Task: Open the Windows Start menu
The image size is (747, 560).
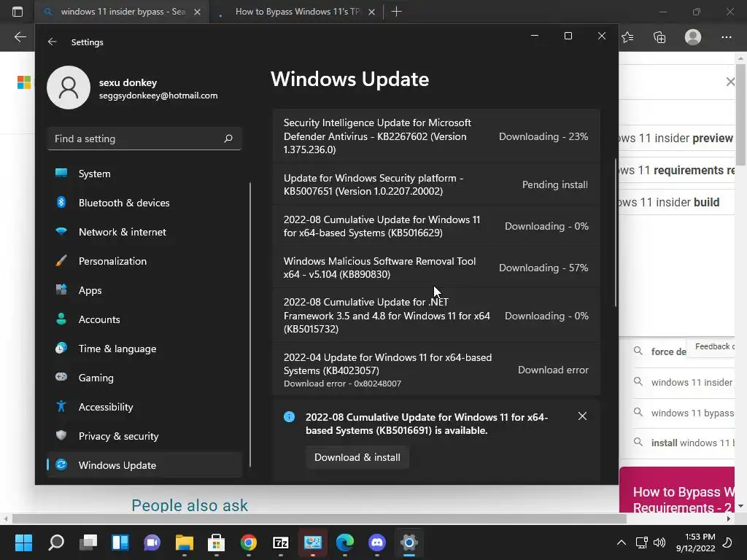Action: point(23,542)
